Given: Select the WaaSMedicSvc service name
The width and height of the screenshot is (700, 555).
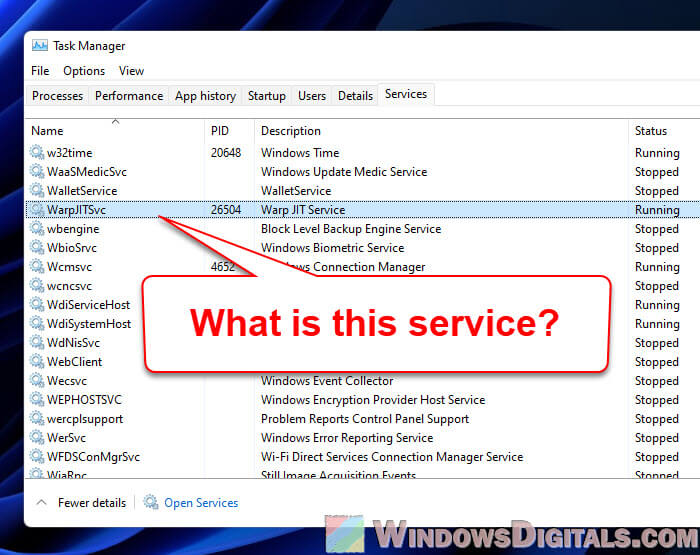Looking at the screenshot, I should (x=87, y=172).
